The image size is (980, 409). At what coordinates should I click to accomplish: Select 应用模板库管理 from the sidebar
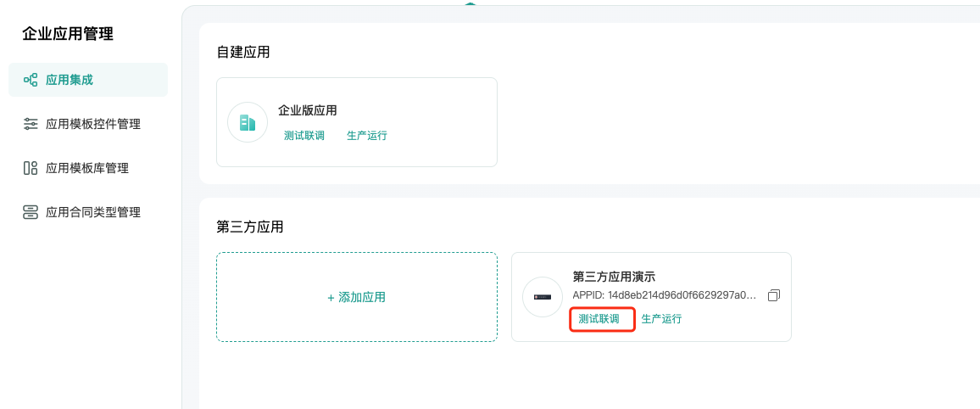pyautogui.click(x=88, y=168)
